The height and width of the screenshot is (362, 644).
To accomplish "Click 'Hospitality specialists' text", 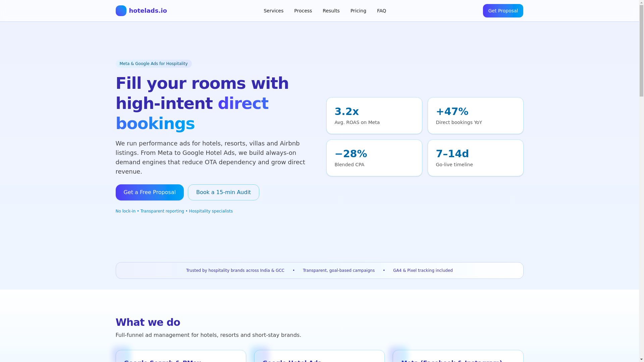I will point(211,211).
